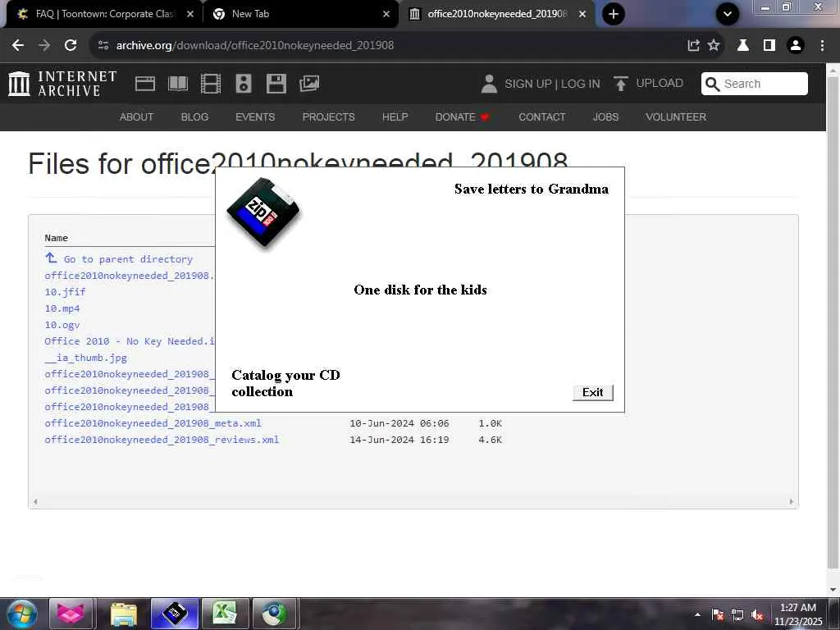The width and height of the screenshot is (840, 630).
Task: Open the Chrome profile avatar
Action: pos(796,46)
